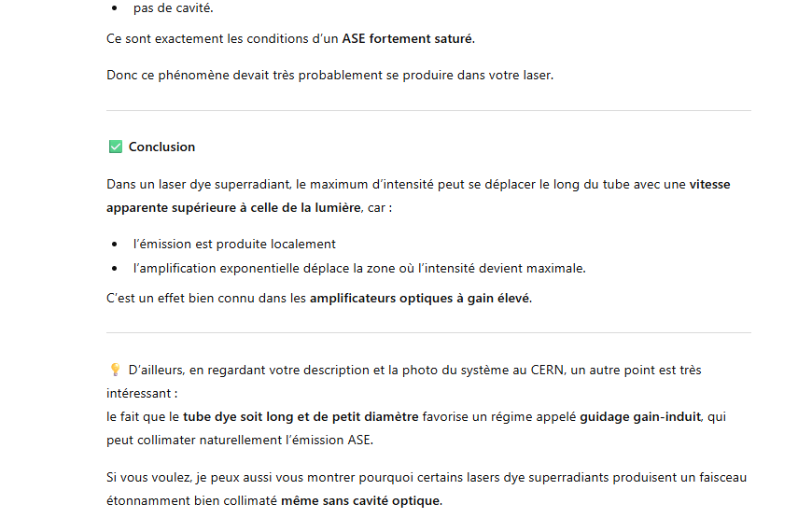The image size is (812, 518).
Task: Click the bold phrase 'amplificateurs optiques à gain élevé'
Action: click(x=420, y=299)
